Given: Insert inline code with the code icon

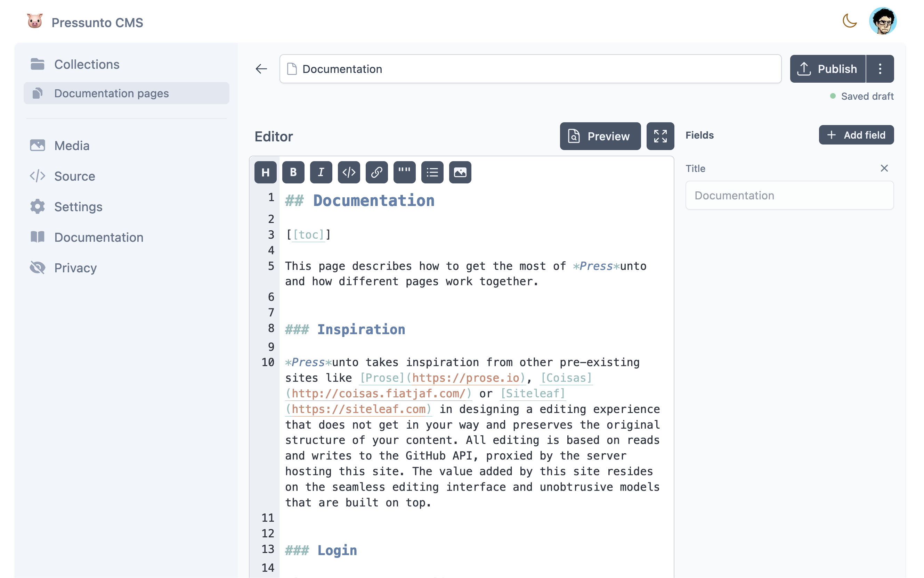Looking at the screenshot, I should pyautogui.click(x=349, y=172).
